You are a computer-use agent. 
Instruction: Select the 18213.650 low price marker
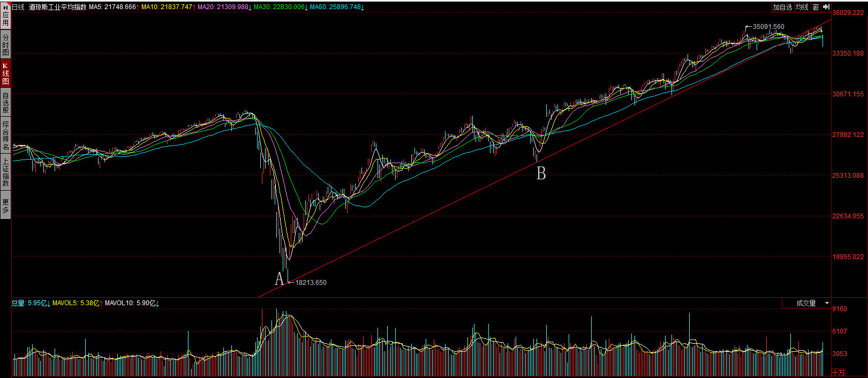311,282
